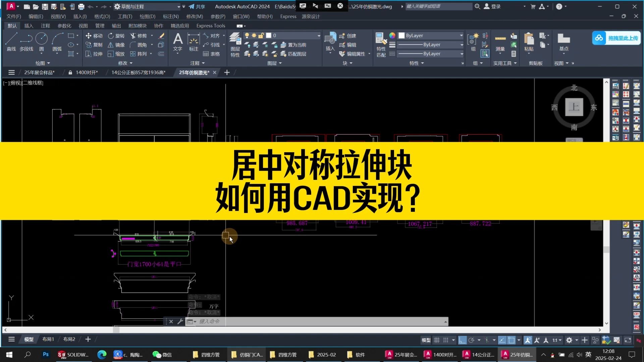Toggle grid display in the status bar
The image size is (644, 362).
coord(436,340)
